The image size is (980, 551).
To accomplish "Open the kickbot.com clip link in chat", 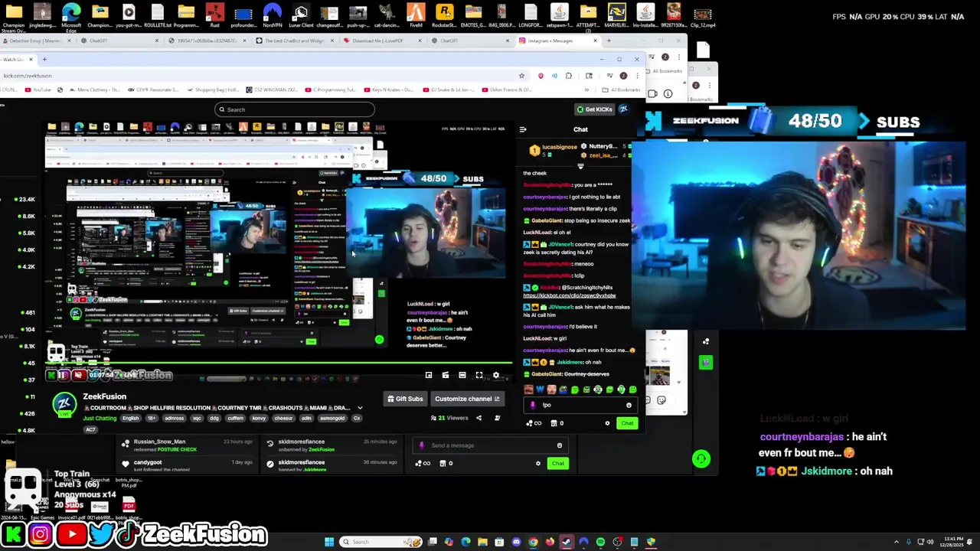I will coord(570,295).
